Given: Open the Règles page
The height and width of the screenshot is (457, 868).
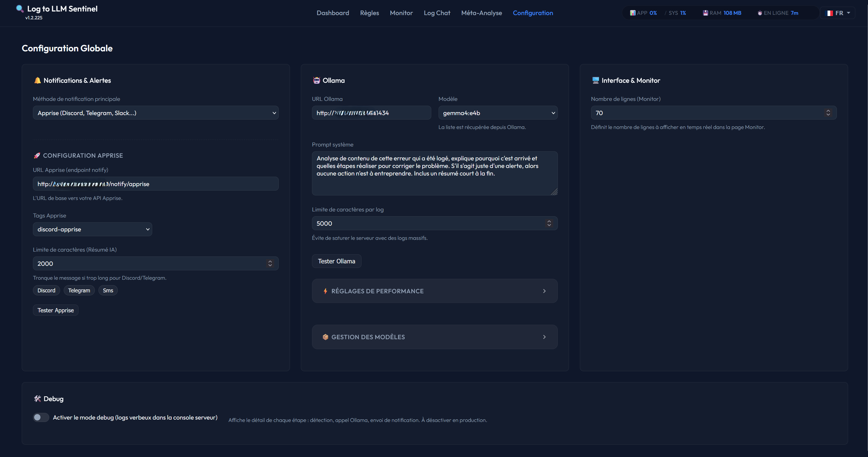Looking at the screenshot, I should [369, 13].
